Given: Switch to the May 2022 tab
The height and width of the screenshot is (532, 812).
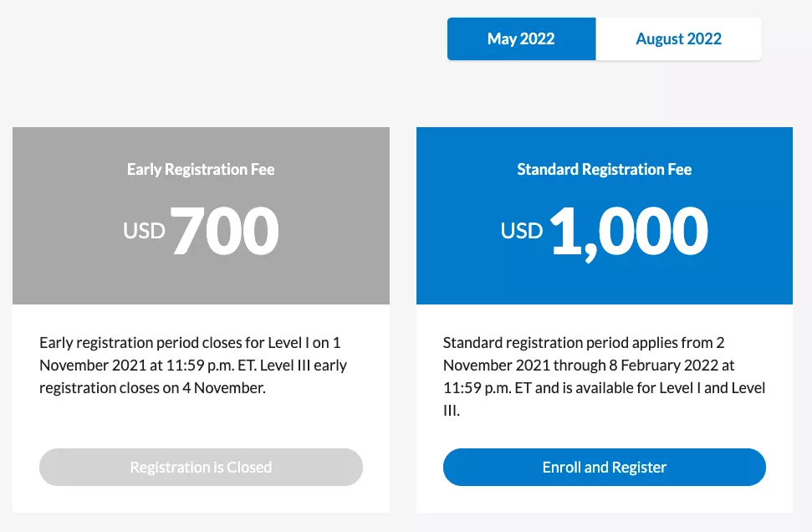Looking at the screenshot, I should point(521,39).
